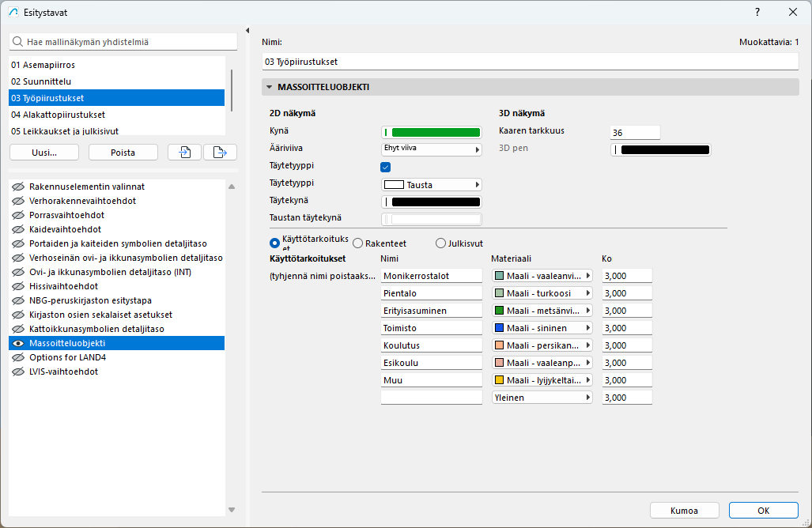Select the Julkisivut radio button
The width and height of the screenshot is (812, 528).
[441, 243]
